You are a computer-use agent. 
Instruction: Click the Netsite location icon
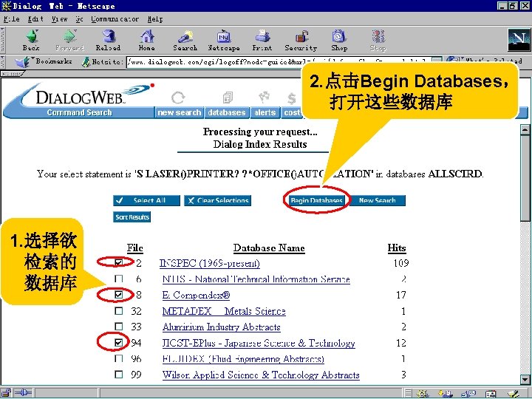click(86, 62)
